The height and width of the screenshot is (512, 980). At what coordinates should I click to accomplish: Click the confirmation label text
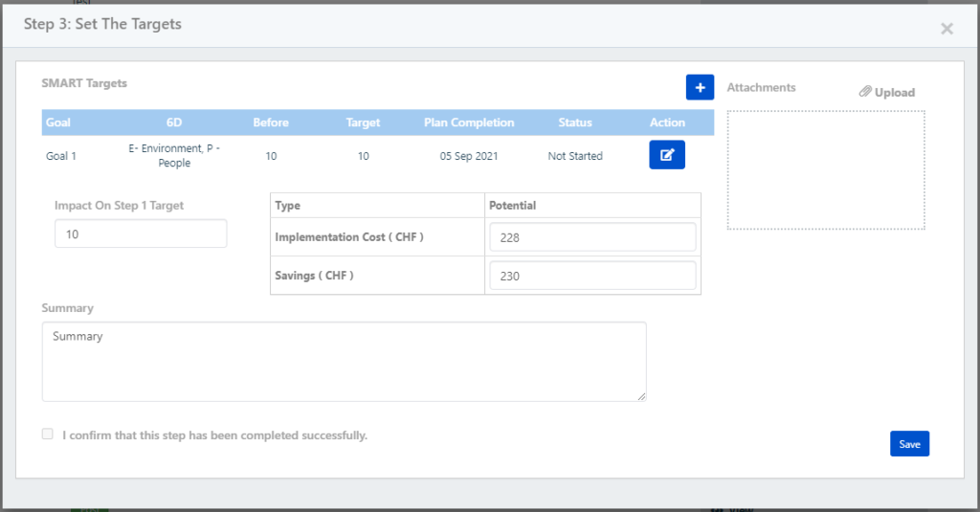tap(215, 435)
